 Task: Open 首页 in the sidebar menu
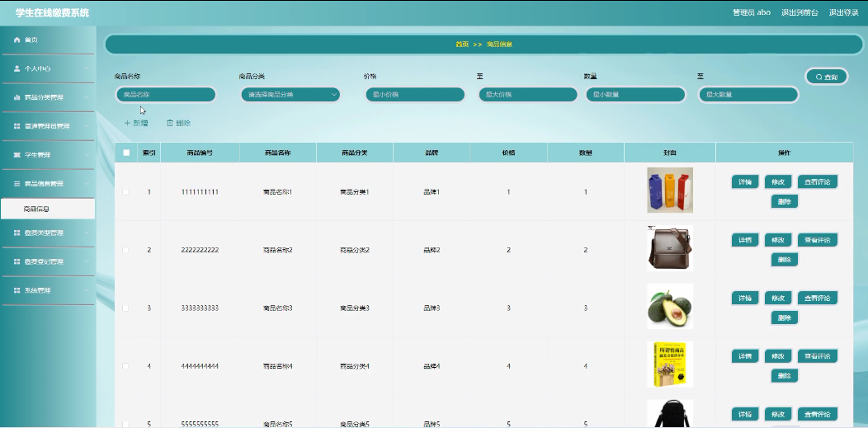pos(48,40)
